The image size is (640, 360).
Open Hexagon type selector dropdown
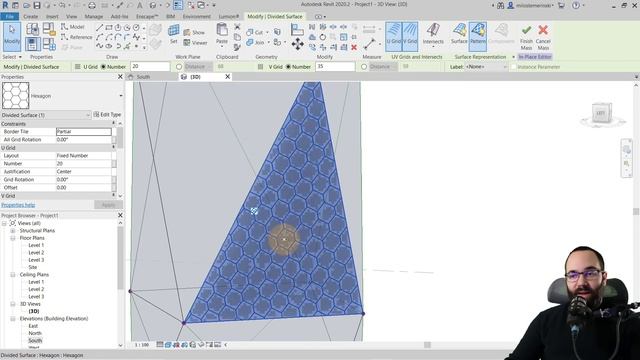[121, 96]
